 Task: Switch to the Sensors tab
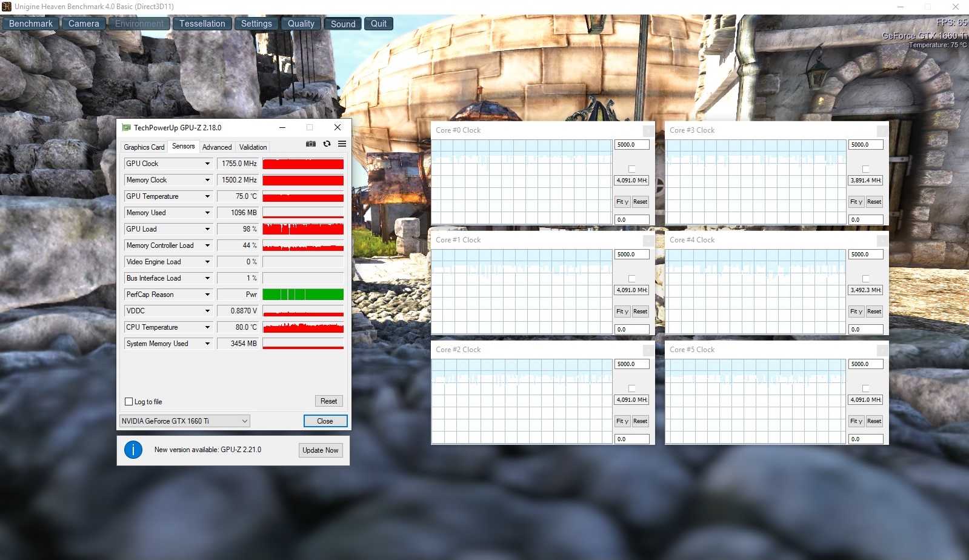184,146
